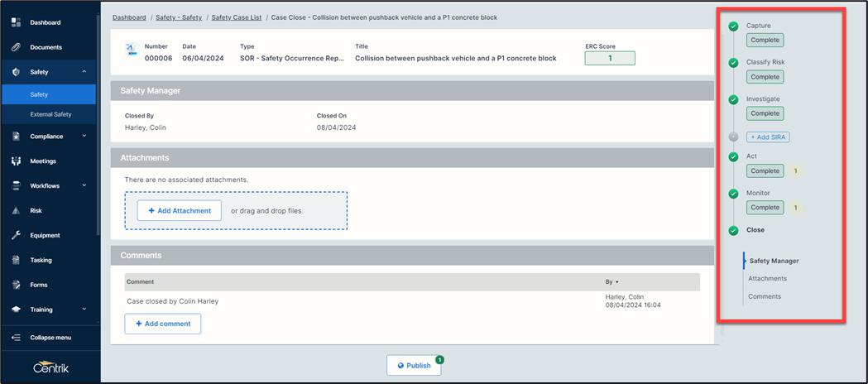Click the Equipment wrench icon
The image size is (868, 384).
pyautogui.click(x=16, y=236)
